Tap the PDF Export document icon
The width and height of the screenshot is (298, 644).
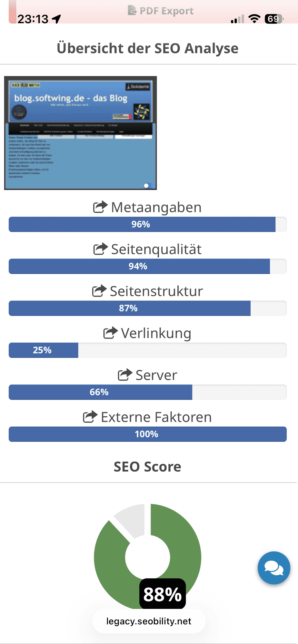pos(133,11)
